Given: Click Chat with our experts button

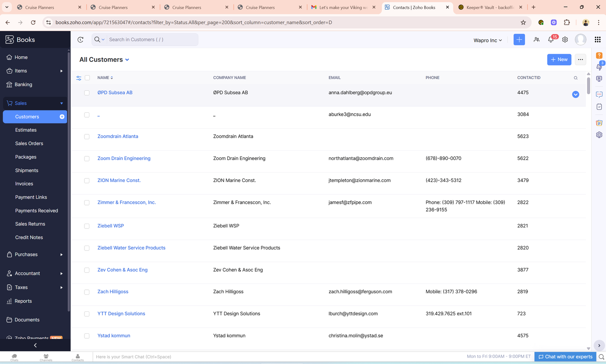Looking at the screenshot, I should pos(565,357).
